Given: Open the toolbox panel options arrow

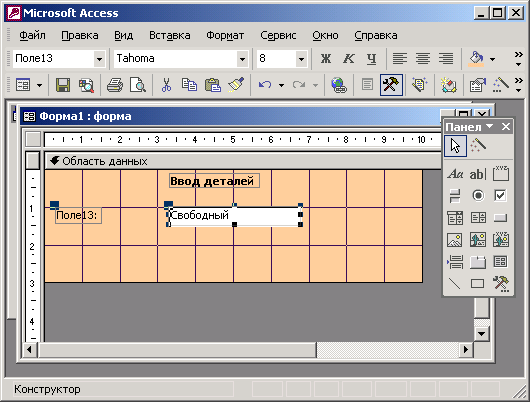Looking at the screenshot, I should pos(489,127).
